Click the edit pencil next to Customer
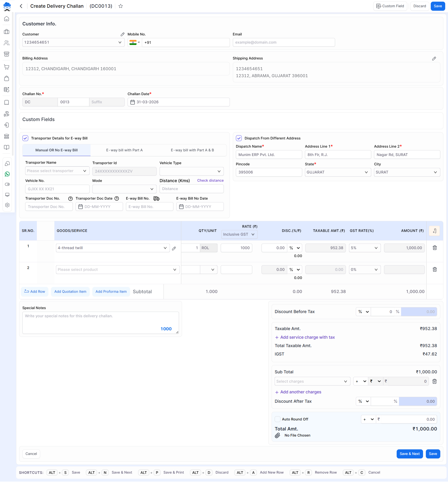Viewport: 448px width, 482px height. (x=122, y=34)
